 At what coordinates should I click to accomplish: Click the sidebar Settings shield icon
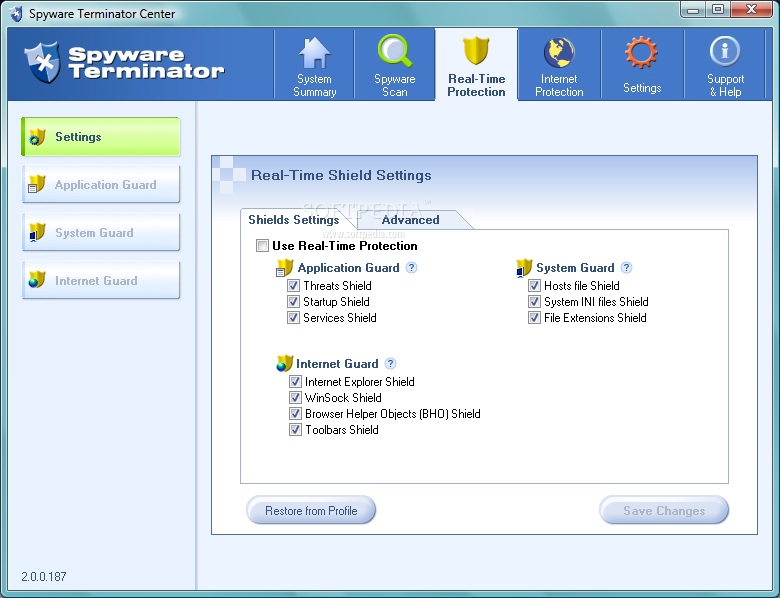point(37,137)
